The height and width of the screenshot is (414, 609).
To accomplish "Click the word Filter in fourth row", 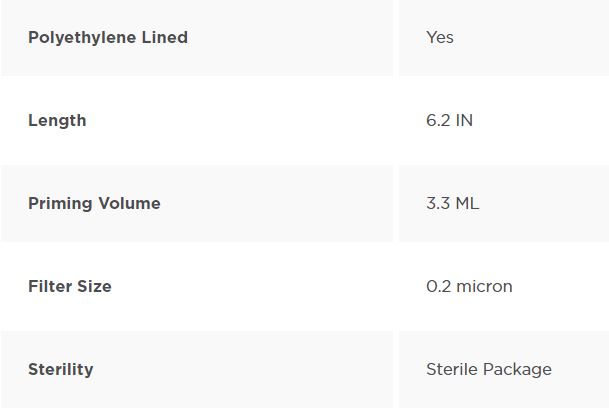I will 50,287.
